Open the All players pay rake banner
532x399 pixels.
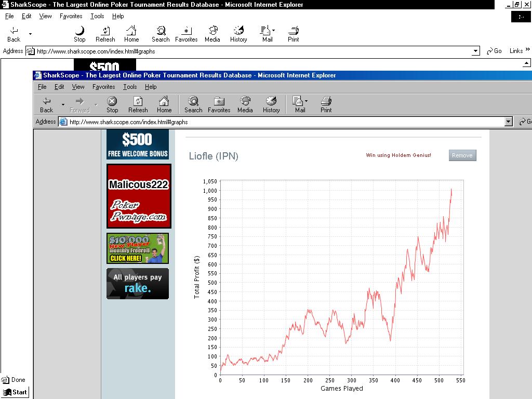pos(137,284)
